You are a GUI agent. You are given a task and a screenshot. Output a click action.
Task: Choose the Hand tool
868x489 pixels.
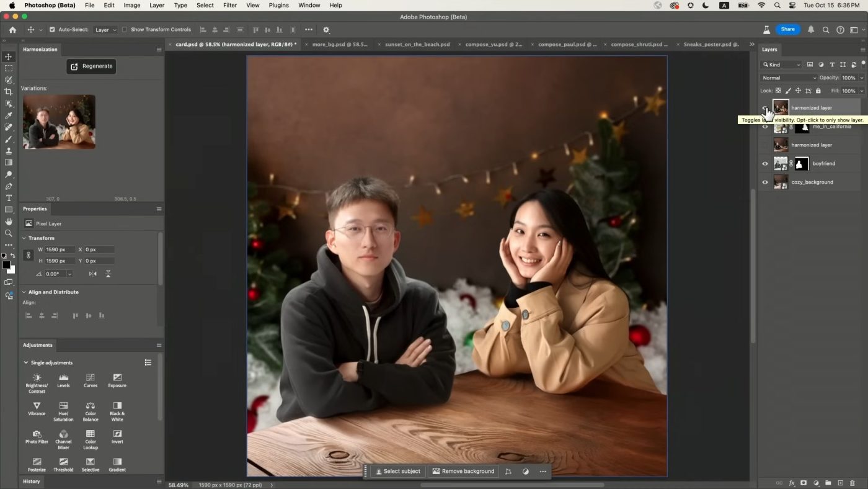pyautogui.click(x=9, y=222)
